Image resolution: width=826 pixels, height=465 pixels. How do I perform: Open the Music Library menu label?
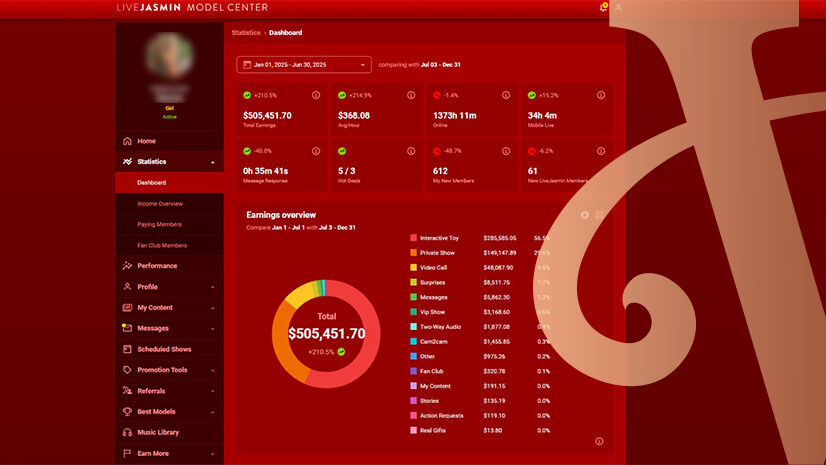[x=158, y=432]
